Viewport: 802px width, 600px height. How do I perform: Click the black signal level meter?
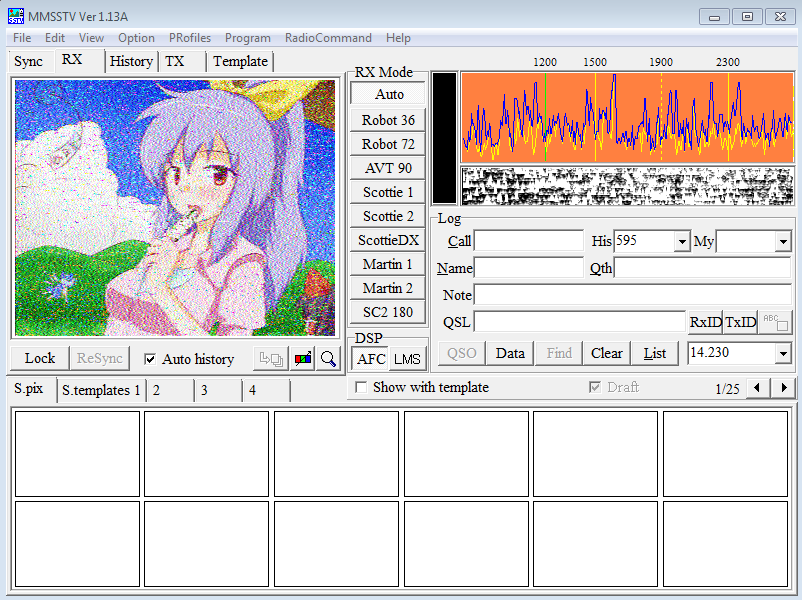(444, 139)
